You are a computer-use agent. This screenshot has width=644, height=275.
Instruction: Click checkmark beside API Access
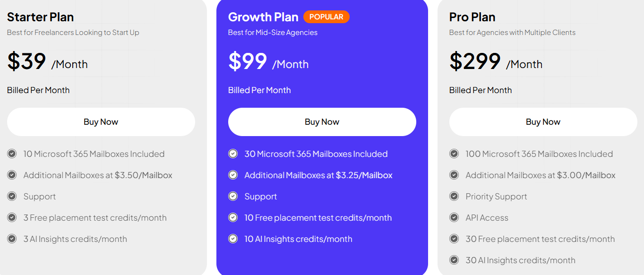click(454, 217)
